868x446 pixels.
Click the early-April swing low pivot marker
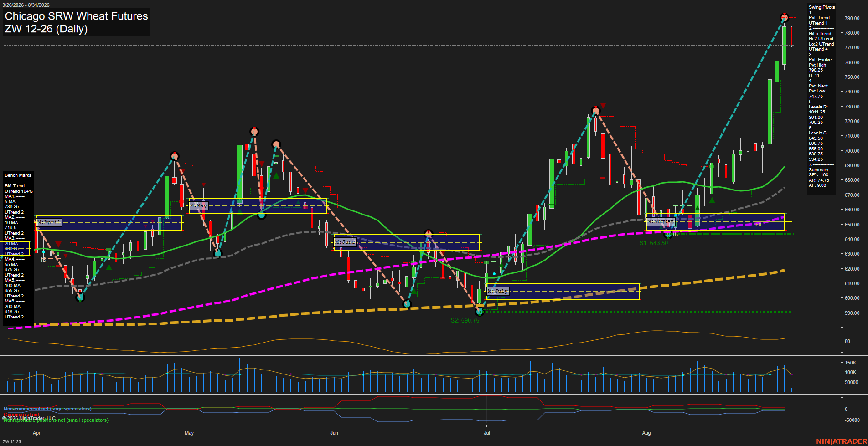pos(80,297)
